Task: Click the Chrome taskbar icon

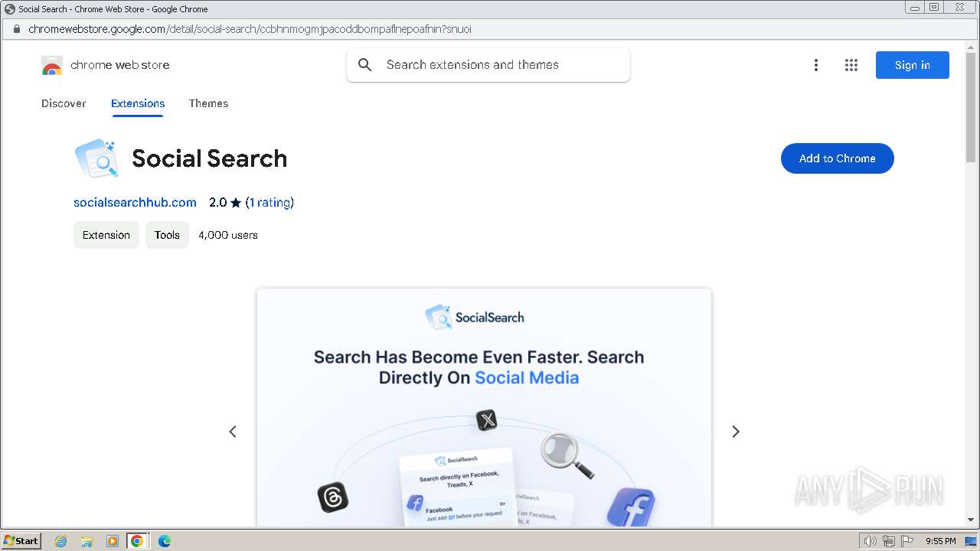Action: click(137, 541)
